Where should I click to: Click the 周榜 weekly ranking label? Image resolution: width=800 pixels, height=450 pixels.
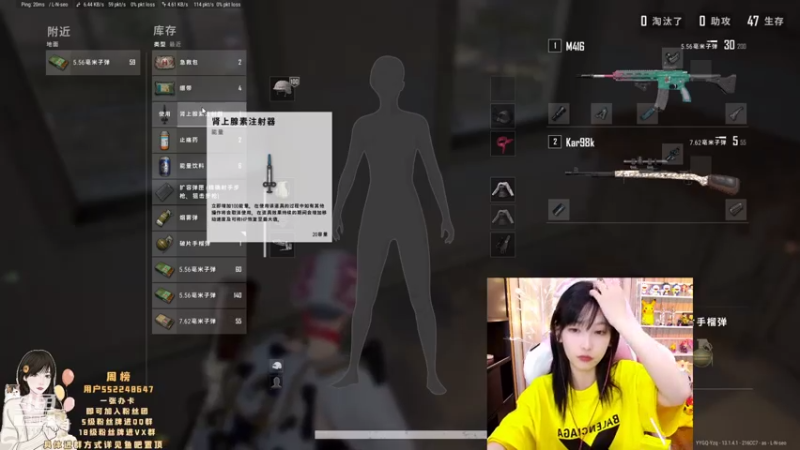click(118, 377)
